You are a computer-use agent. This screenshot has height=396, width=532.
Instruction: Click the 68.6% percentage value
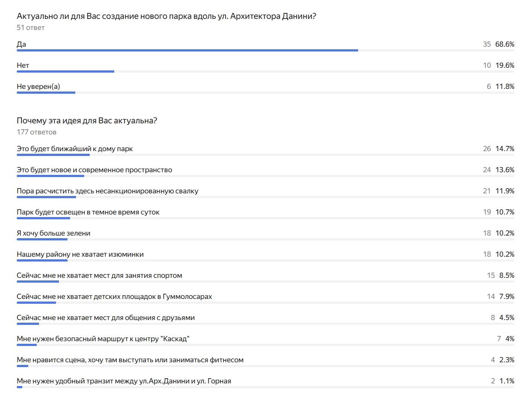pos(505,44)
